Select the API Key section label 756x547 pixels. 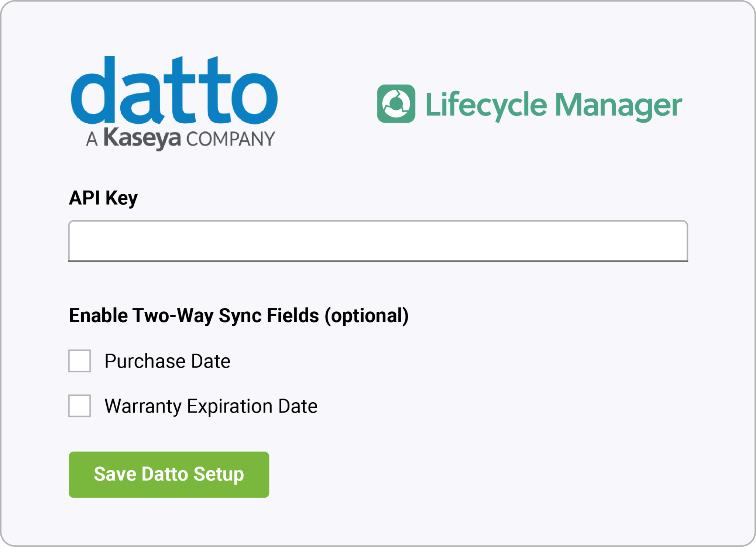pyautogui.click(x=103, y=198)
